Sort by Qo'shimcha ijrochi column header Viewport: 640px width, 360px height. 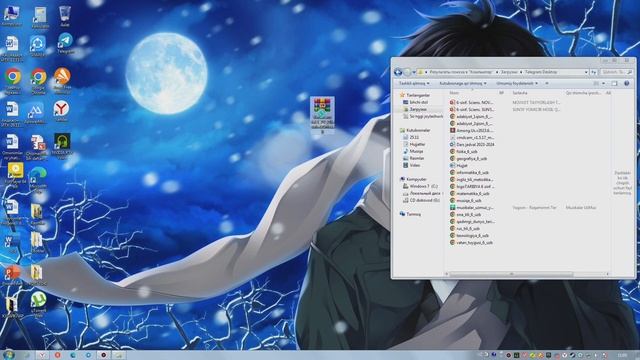tap(584, 93)
